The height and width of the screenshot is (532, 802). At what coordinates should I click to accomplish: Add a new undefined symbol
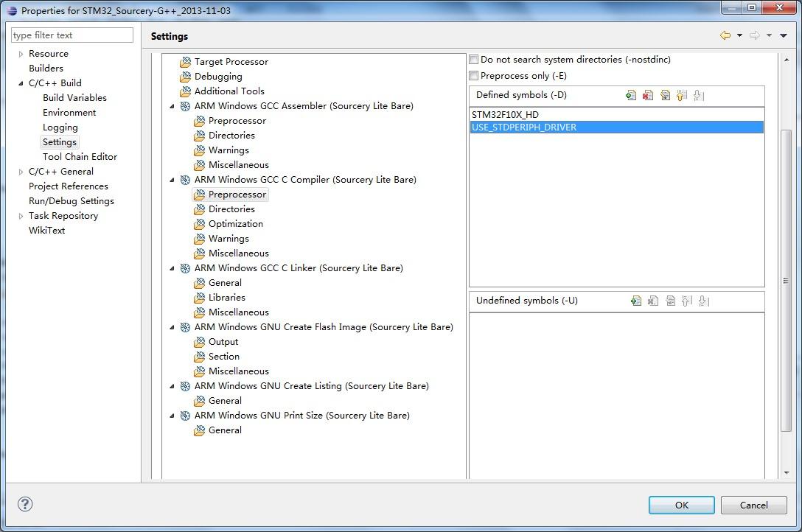point(635,301)
